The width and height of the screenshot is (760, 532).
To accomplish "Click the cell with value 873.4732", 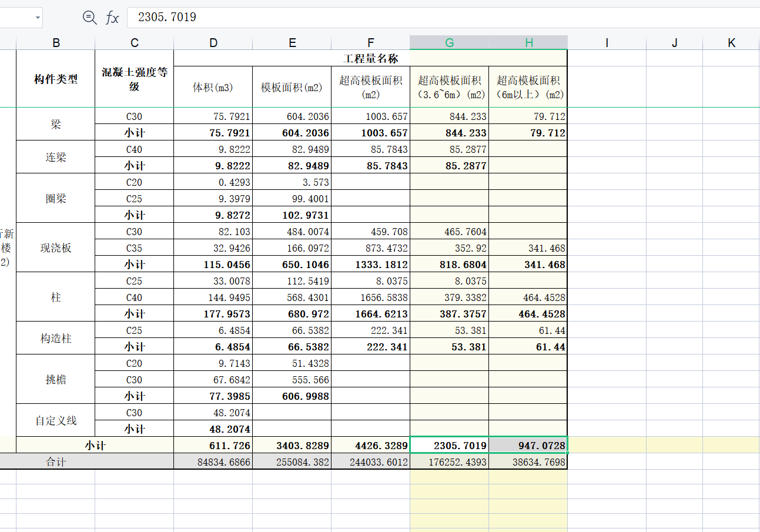I will pos(371,248).
